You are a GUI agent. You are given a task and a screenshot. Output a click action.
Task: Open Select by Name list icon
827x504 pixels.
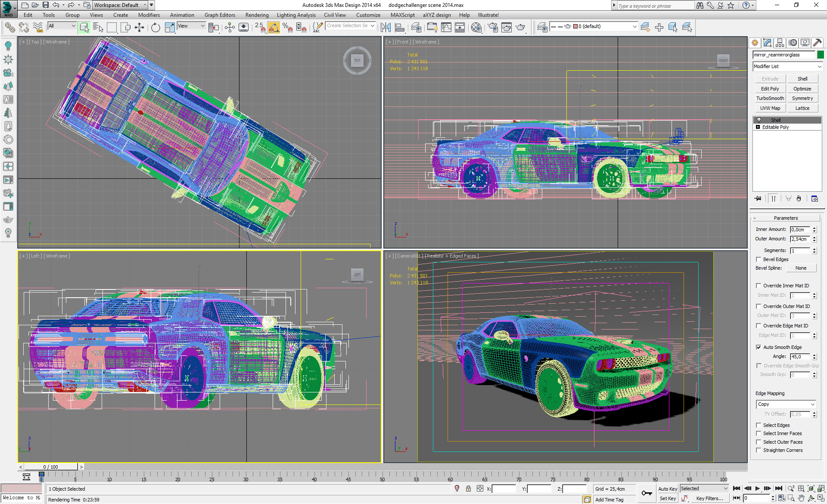[98, 27]
